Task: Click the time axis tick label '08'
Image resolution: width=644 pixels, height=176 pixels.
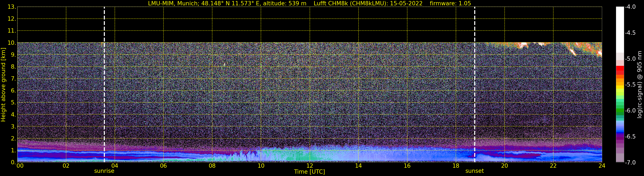Action: pos(212,166)
